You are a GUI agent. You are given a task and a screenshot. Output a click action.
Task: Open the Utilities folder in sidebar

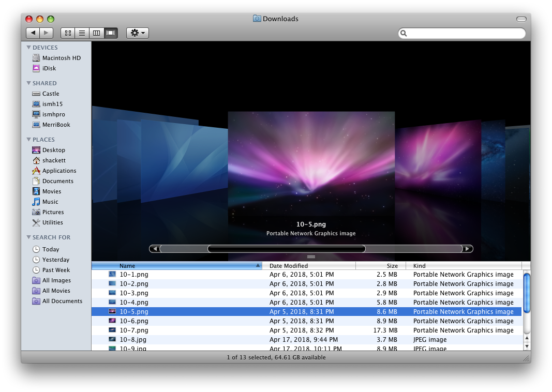point(52,222)
